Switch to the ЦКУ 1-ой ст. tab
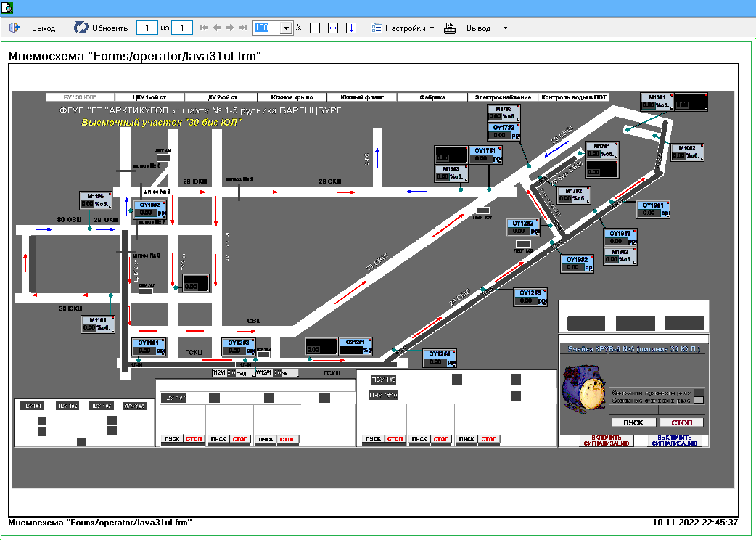756x540 pixels. point(150,97)
